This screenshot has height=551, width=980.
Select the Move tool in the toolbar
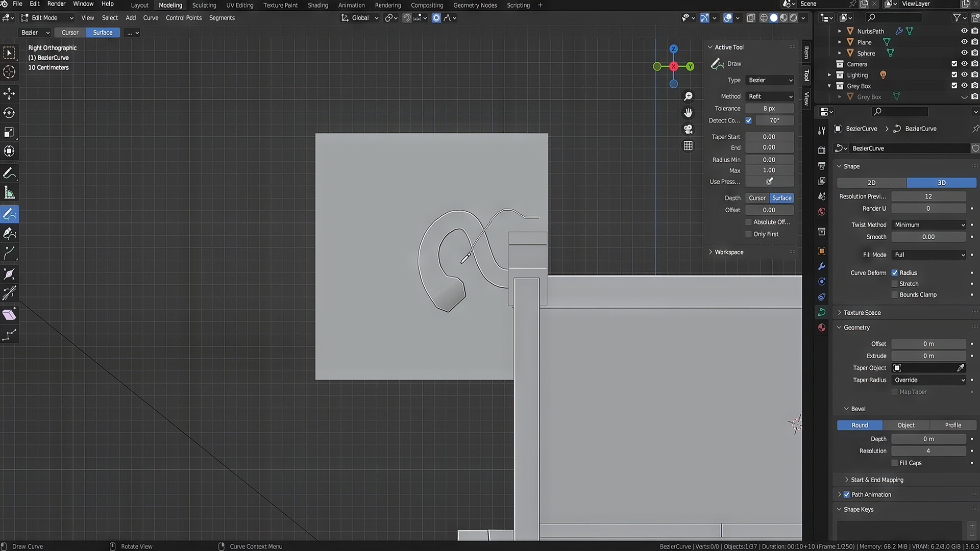[10, 93]
